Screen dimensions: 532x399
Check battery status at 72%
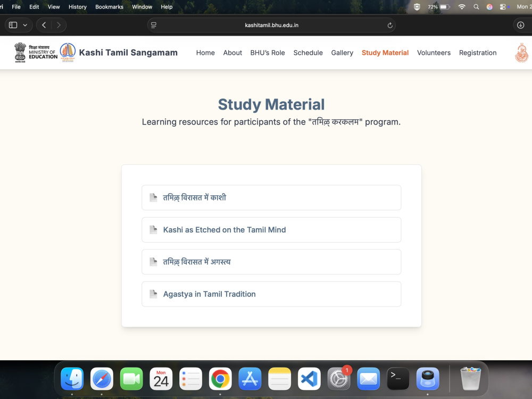point(439,7)
